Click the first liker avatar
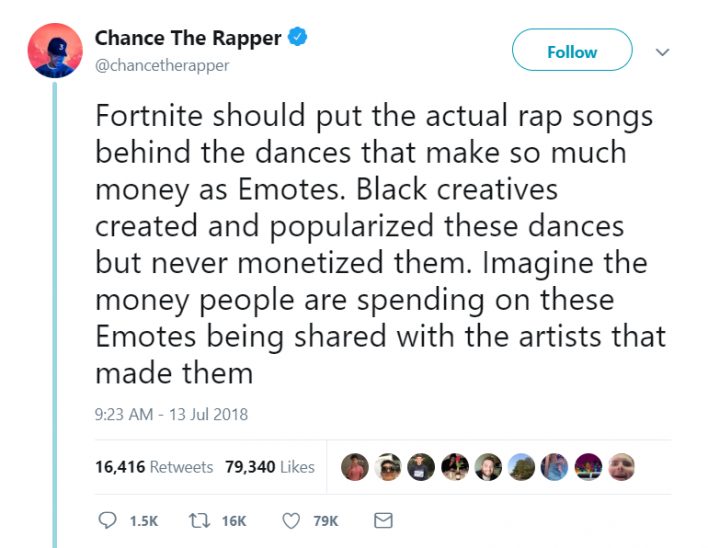Viewport: 708px width, 548px height. (x=355, y=467)
